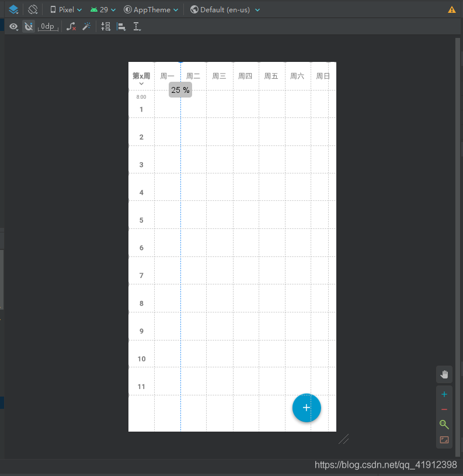Open the AppTheme theme dropdown
463x476 pixels.
pyautogui.click(x=151, y=10)
